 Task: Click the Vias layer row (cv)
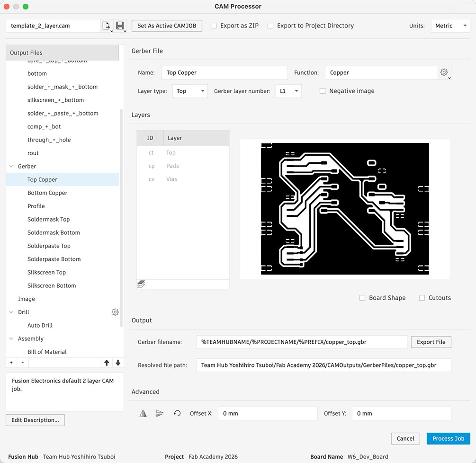(183, 179)
